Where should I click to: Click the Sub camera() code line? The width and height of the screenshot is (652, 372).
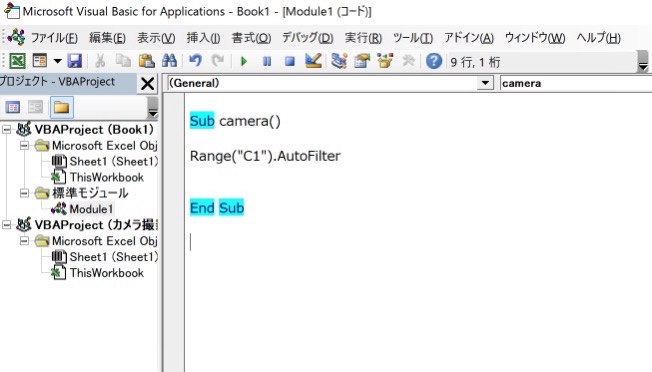[x=235, y=121]
